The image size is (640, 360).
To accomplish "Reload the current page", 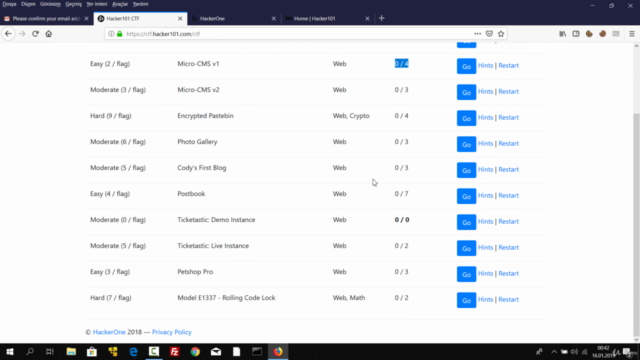I will pyautogui.click(x=36, y=34).
